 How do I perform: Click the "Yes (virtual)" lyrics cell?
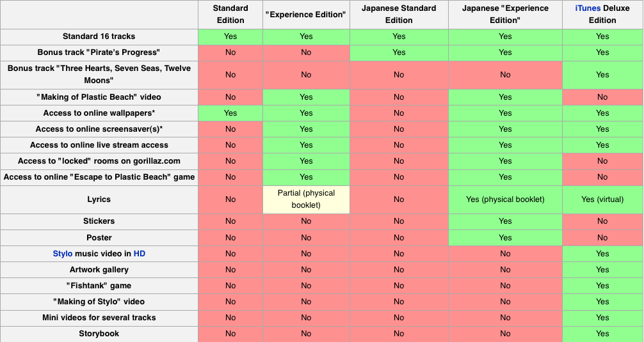(602, 199)
